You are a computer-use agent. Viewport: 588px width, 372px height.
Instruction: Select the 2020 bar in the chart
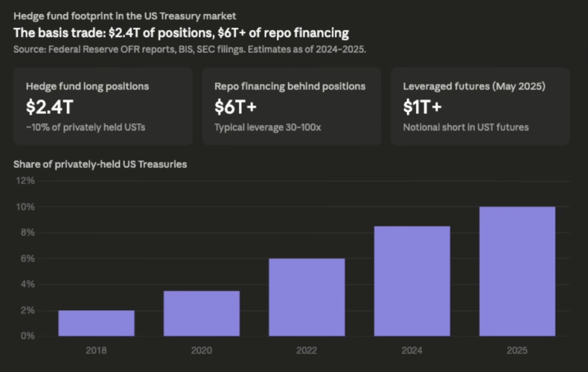coord(202,313)
